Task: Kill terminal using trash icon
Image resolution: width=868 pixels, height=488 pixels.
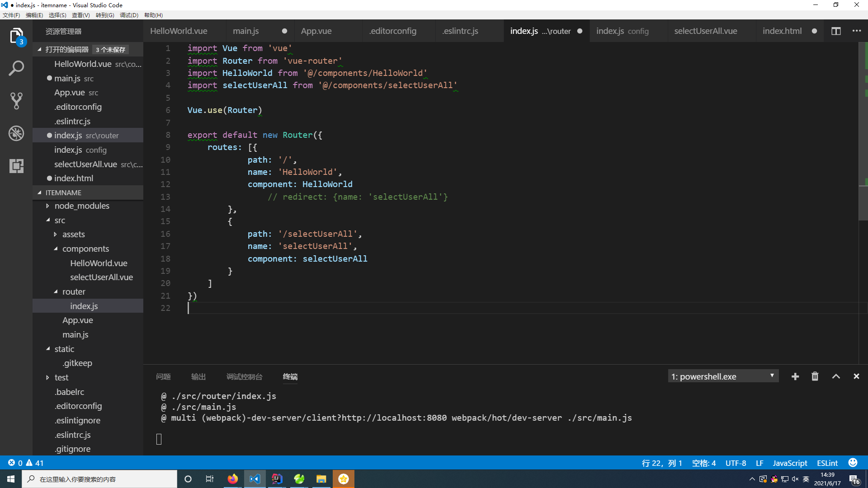Action: 815,376
